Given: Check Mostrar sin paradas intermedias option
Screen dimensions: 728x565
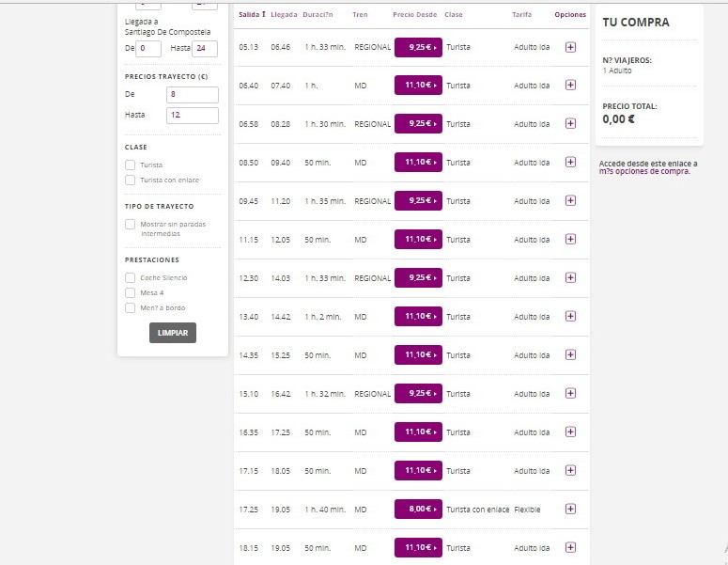Looking at the screenshot, I should [131, 224].
